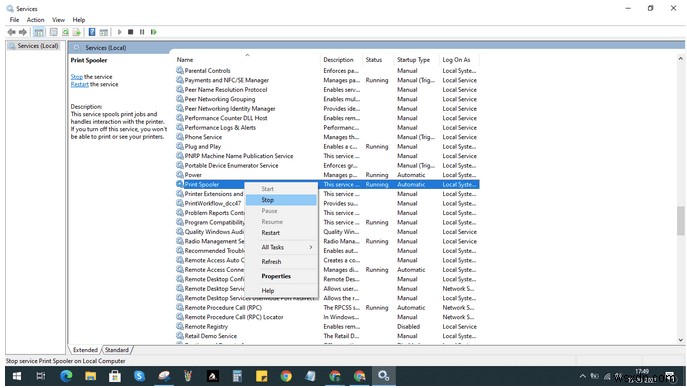687x388 pixels.
Task: Click the scrollbar up arrow
Action: click(680, 58)
